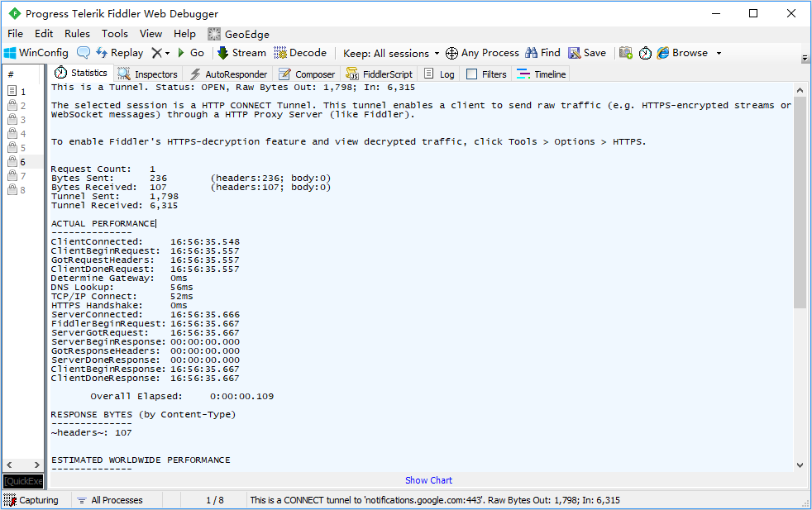The height and width of the screenshot is (510, 812).
Task: Click the session list scroll-left arrow
Action: 9,465
